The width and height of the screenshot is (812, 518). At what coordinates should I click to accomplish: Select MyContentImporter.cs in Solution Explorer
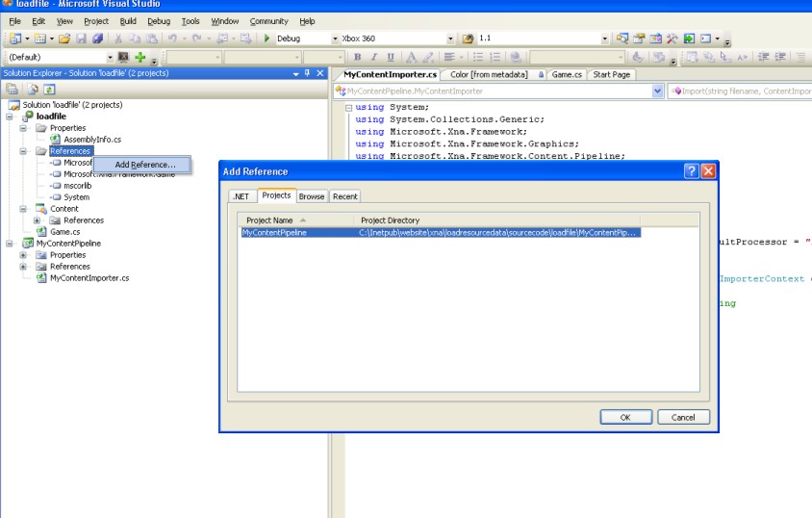[89, 278]
